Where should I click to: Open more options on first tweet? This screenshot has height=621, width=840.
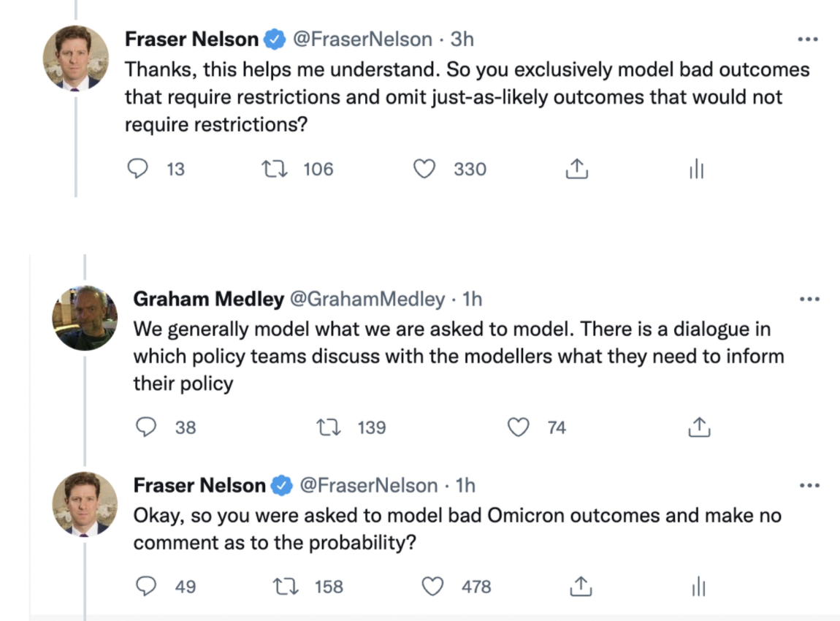point(807,39)
